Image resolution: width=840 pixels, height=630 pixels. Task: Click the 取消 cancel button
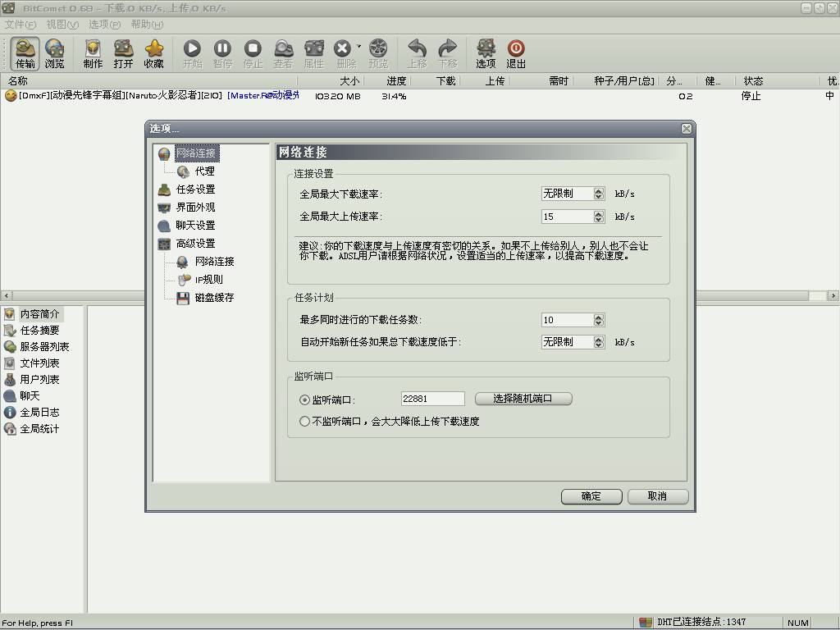click(x=658, y=496)
